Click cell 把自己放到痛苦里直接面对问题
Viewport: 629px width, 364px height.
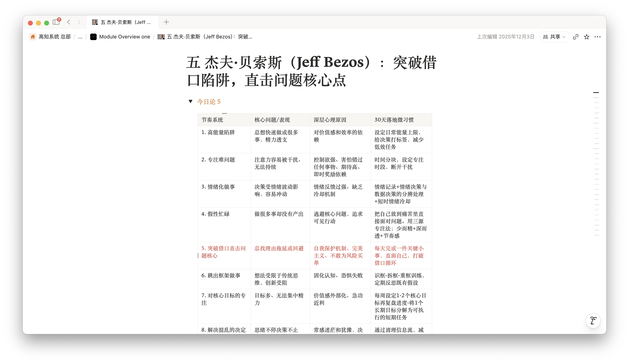coord(401,225)
